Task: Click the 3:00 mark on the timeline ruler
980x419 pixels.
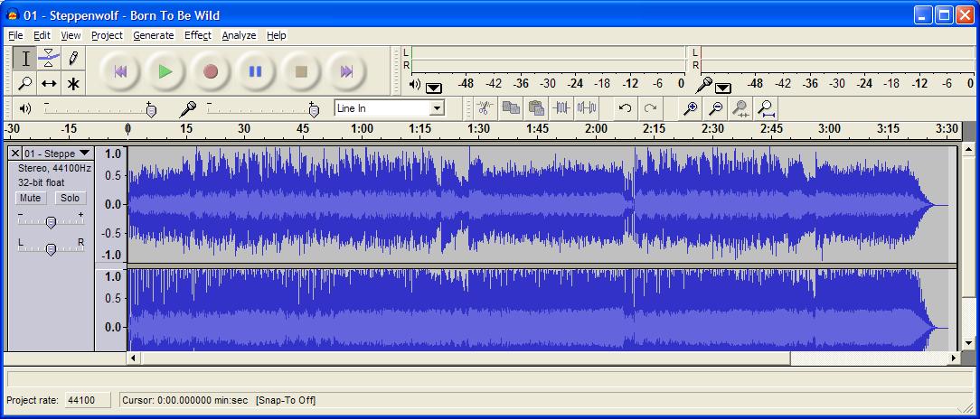Action: click(829, 128)
